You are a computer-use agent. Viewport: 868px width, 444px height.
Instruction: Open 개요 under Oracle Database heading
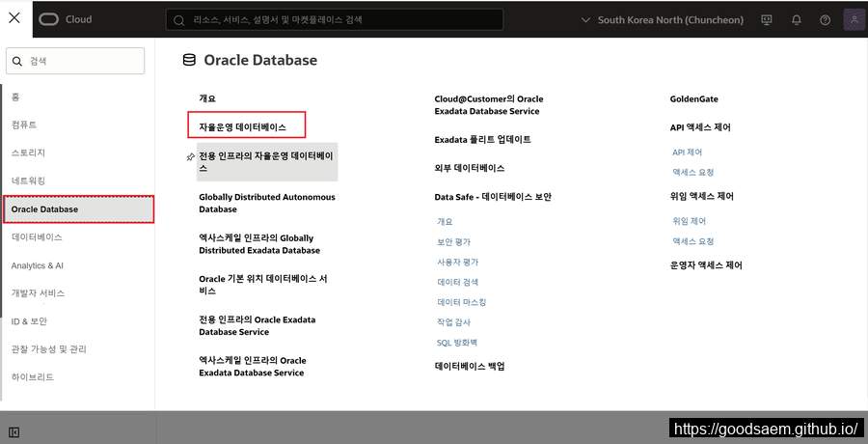pos(207,98)
